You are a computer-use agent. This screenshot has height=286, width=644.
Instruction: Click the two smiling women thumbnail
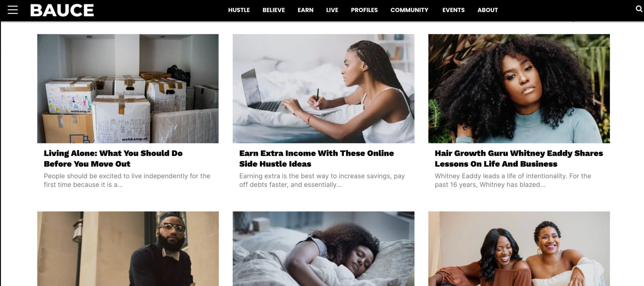pos(519,249)
